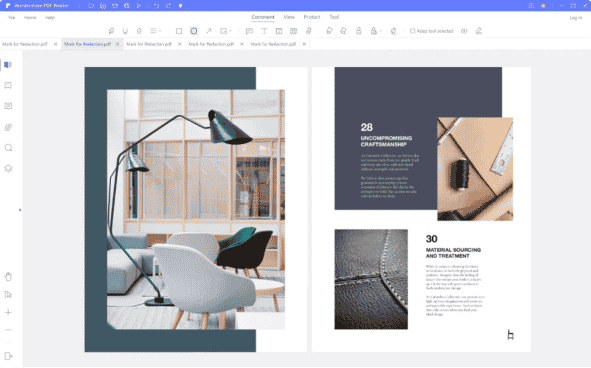Select the text box tool
The width and height of the screenshot is (591, 368).
point(279,31)
